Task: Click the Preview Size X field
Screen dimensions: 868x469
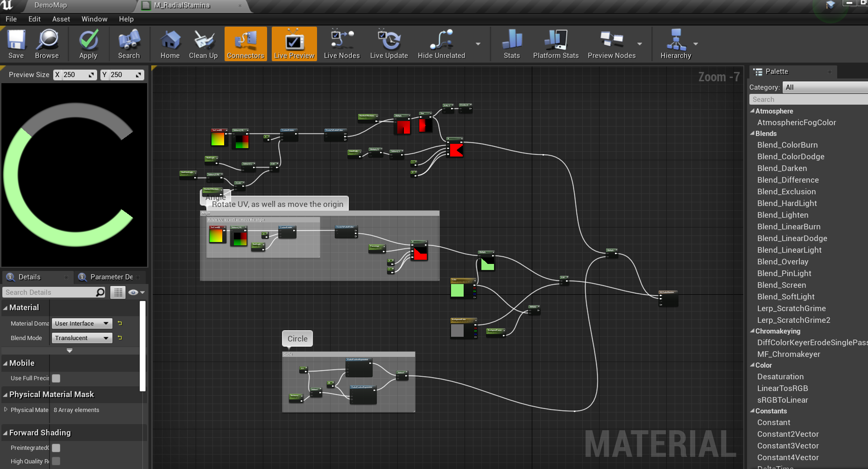Action: pyautogui.click(x=75, y=75)
